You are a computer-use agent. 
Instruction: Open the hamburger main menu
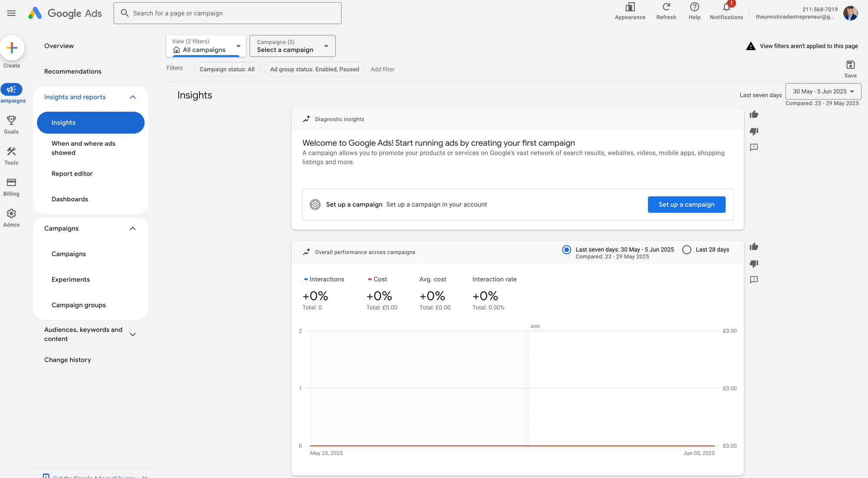tap(12, 13)
